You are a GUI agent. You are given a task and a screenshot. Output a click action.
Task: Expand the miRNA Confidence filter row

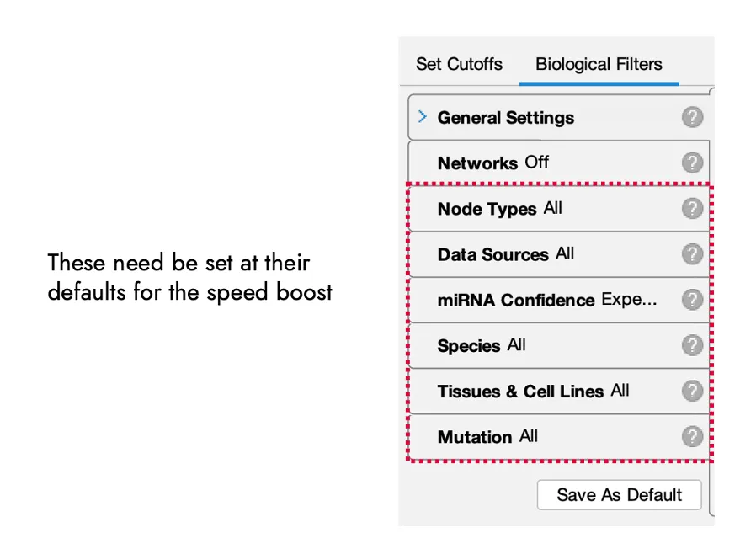point(547,300)
